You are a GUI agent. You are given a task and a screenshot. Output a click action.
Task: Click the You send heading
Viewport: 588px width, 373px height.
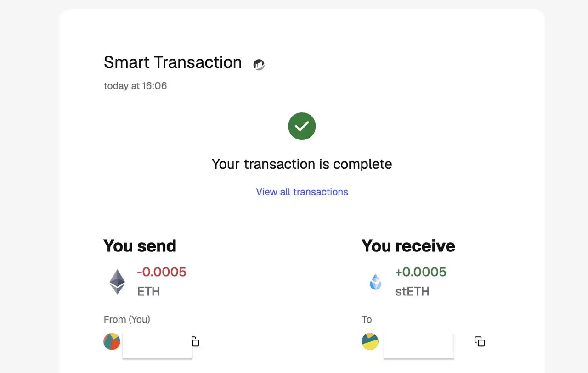tap(140, 246)
